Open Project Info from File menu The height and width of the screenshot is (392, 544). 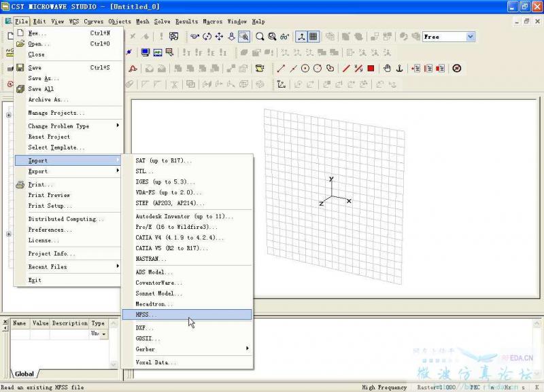(x=69, y=253)
